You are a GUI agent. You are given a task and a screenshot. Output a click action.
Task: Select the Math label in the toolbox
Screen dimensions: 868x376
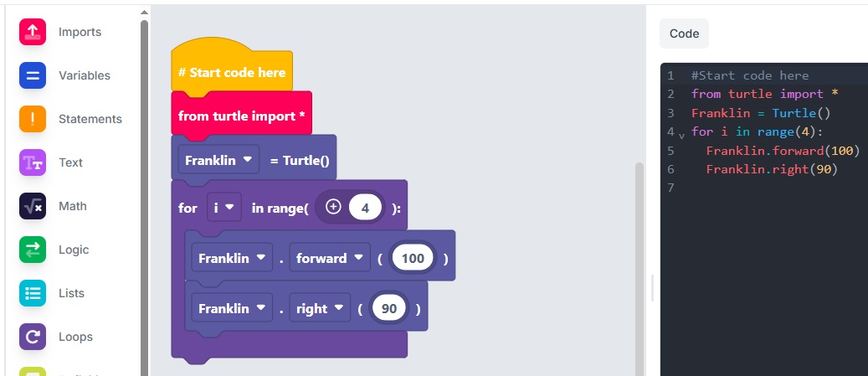tap(73, 206)
